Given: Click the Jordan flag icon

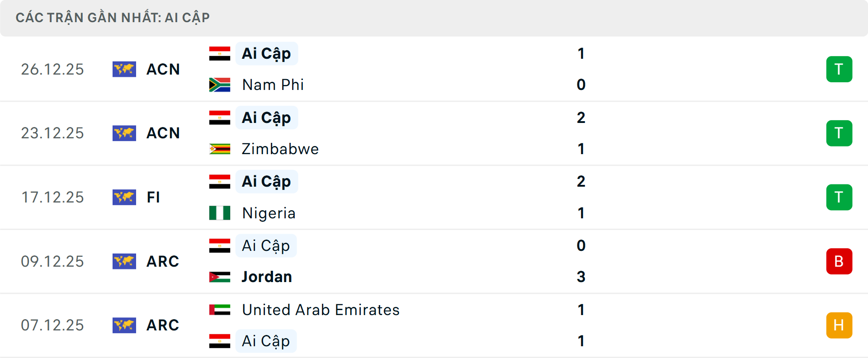Looking at the screenshot, I should click(x=220, y=277).
